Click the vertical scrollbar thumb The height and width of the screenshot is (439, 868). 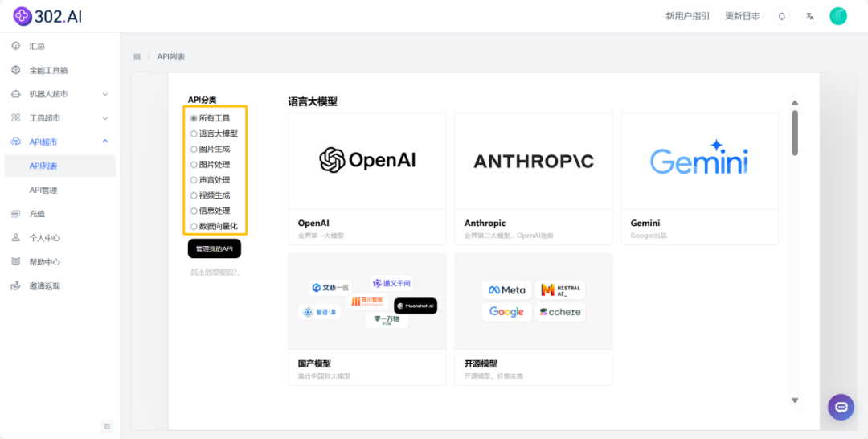click(x=795, y=133)
